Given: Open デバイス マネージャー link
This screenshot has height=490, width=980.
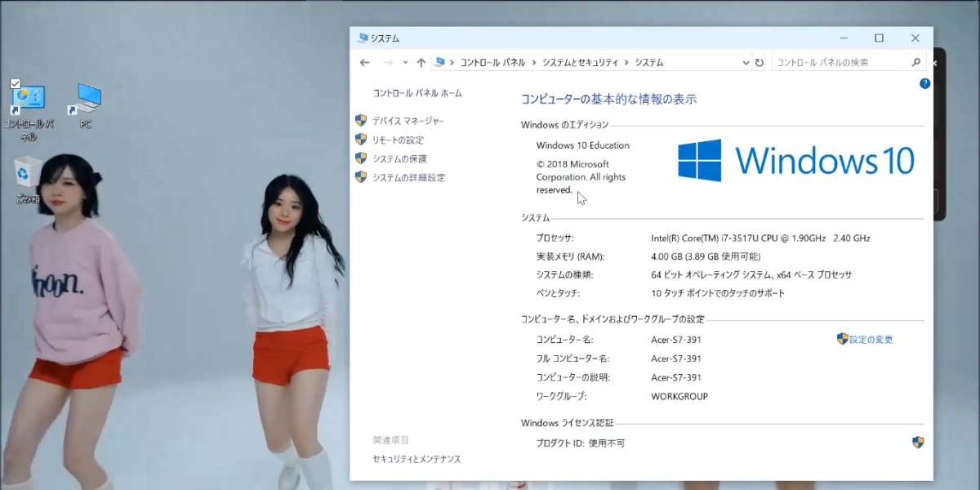Looking at the screenshot, I should point(408,121).
